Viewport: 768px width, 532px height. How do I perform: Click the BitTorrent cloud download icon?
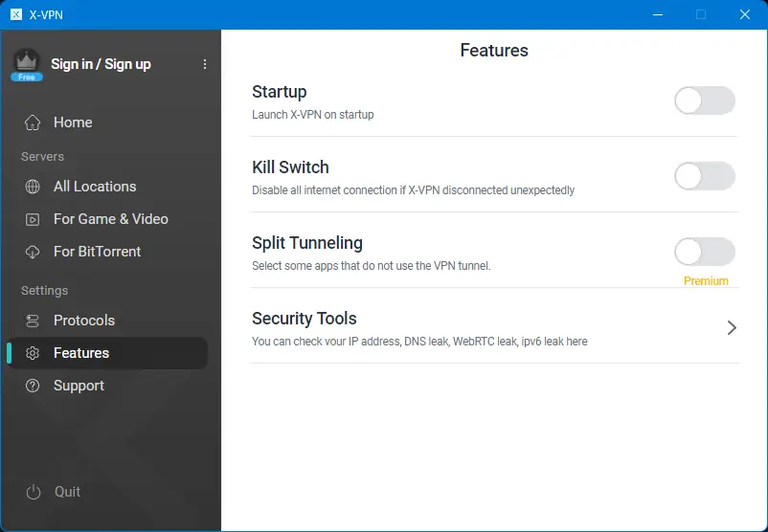(33, 252)
